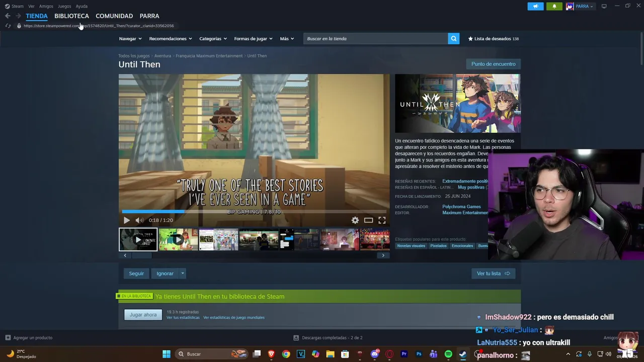Open the Polychroma Games developer link
This screenshot has width=644, height=362.
tap(461, 207)
